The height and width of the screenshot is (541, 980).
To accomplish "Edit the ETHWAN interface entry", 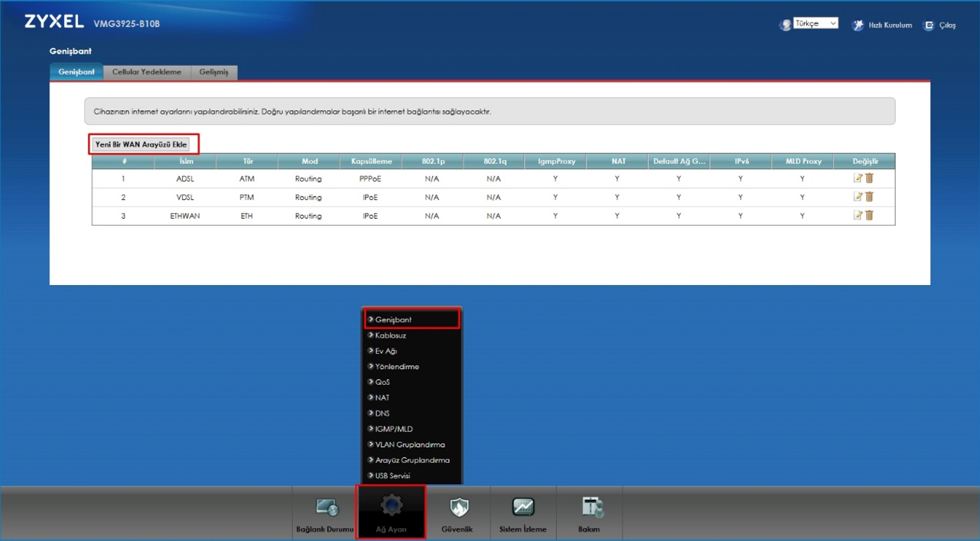I will pos(858,215).
